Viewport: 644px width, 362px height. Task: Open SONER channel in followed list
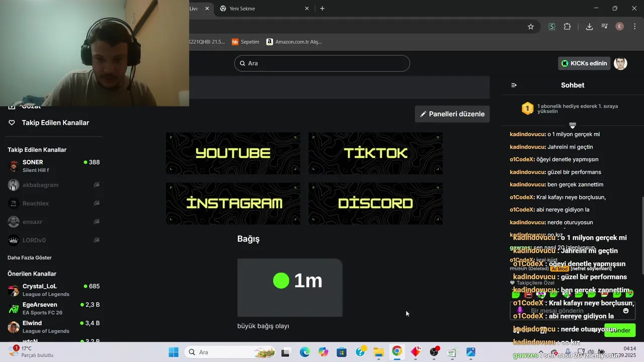coord(53,166)
